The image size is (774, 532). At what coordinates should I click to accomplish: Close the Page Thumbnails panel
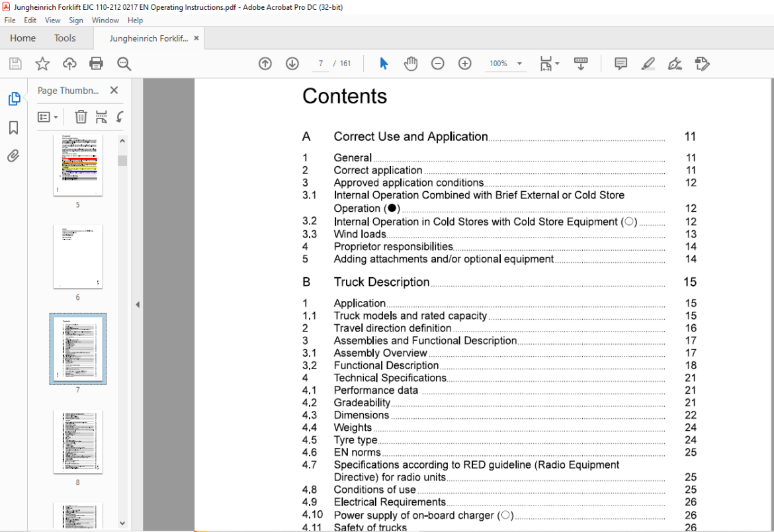pos(114,90)
